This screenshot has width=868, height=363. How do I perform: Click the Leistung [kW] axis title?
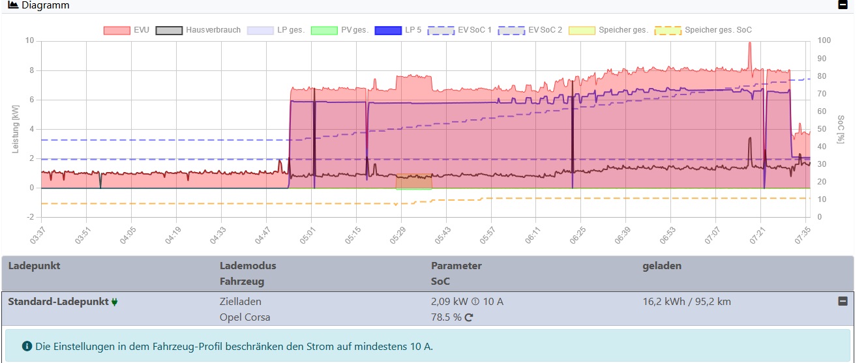[15, 129]
